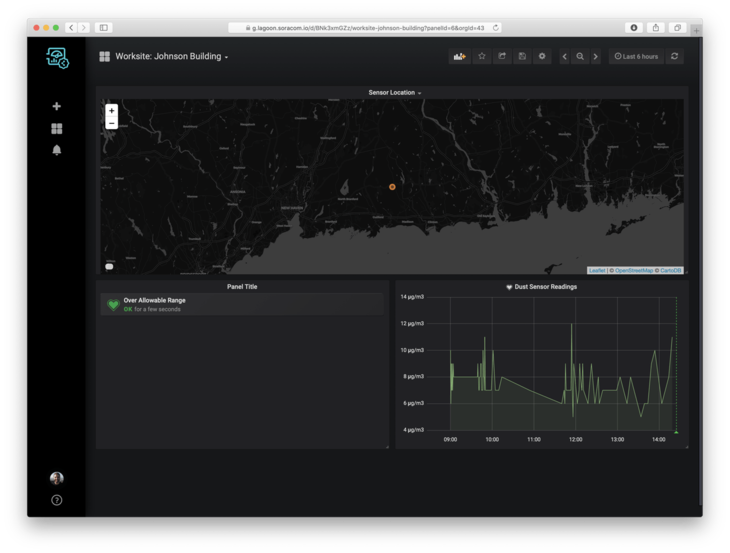Open dashboard settings gear icon
The width and height of the screenshot is (730, 553).
[x=542, y=57]
